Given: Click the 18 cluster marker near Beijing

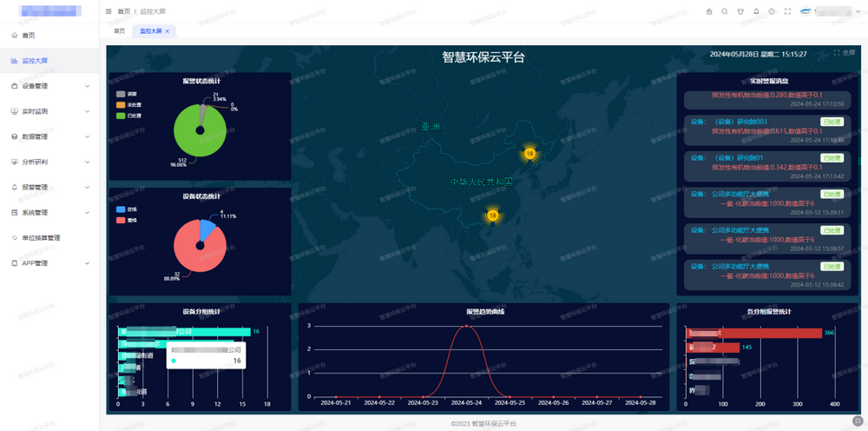Looking at the screenshot, I should [x=529, y=154].
